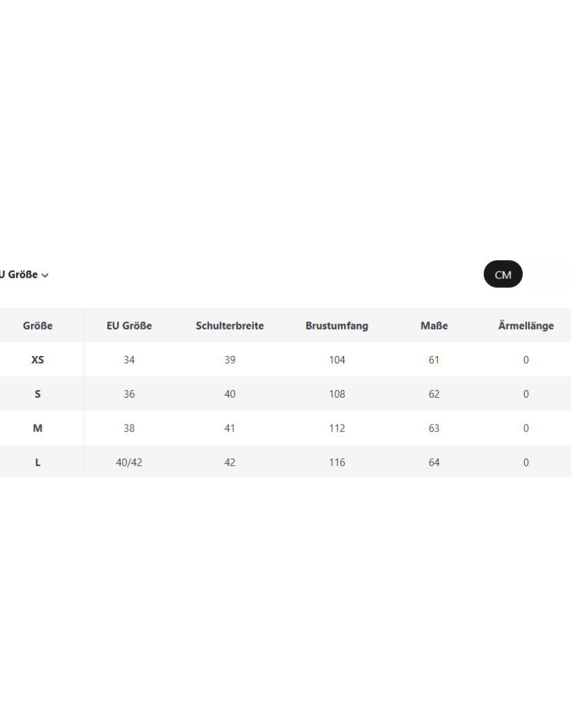The width and height of the screenshot is (582, 728).
Task: Select the Schulterbreite column header
Action: pyautogui.click(x=230, y=326)
